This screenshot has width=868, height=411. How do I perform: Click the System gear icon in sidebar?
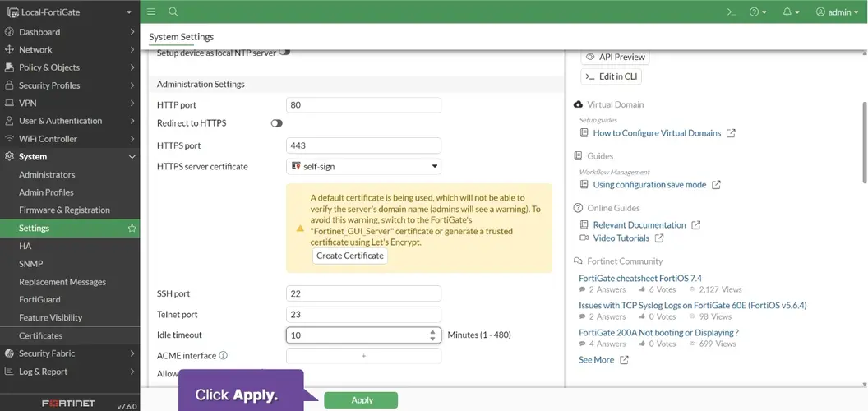9,157
